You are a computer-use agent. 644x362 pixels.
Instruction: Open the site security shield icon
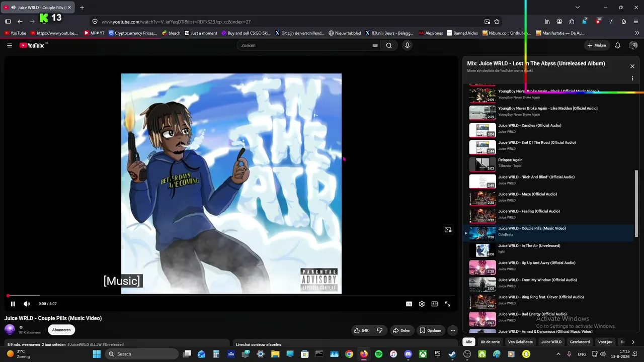click(x=95, y=22)
